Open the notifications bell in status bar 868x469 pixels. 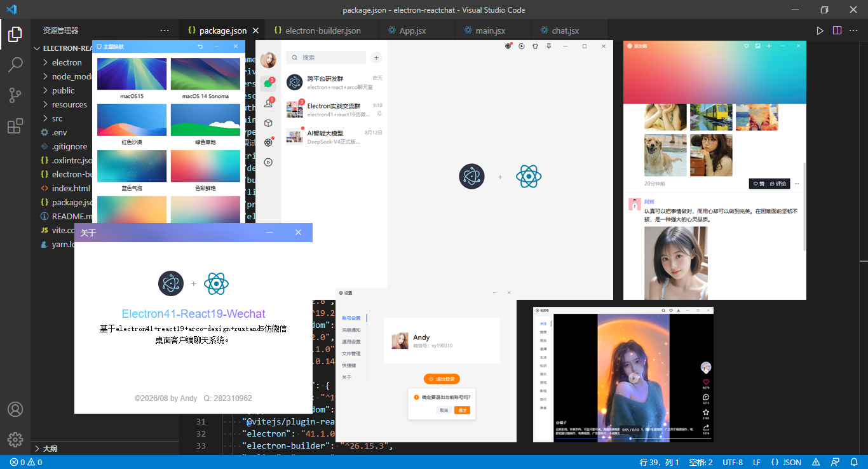tap(853, 462)
